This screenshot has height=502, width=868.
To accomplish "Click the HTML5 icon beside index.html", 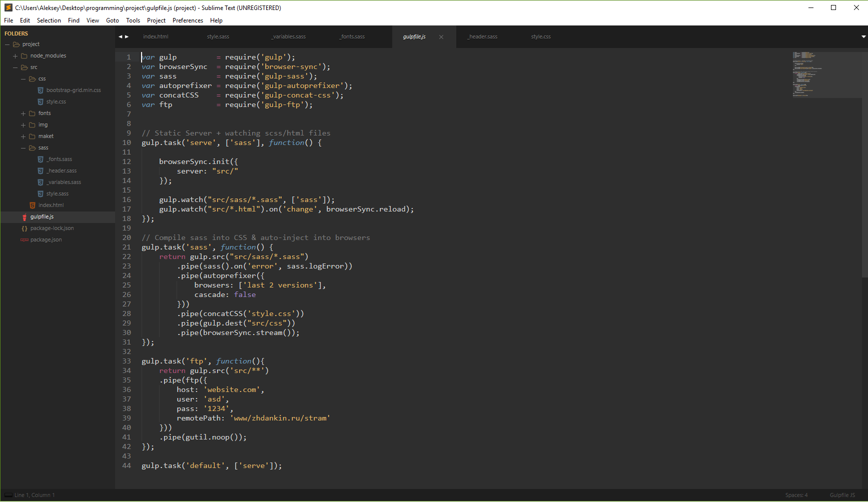I will (33, 205).
